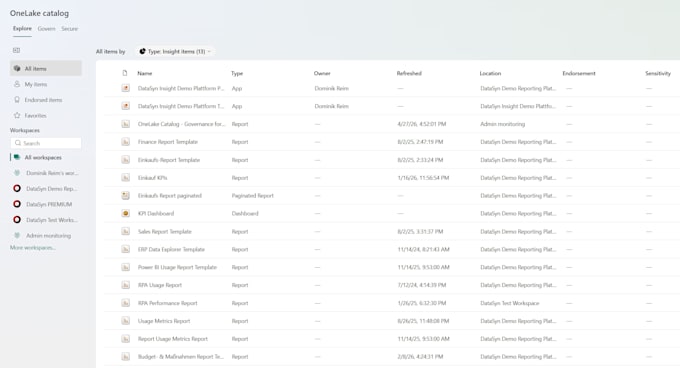
Task: Click app icon for DataSyn Insight Demo Plattform T...
Action: pyautogui.click(x=125, y=106)
